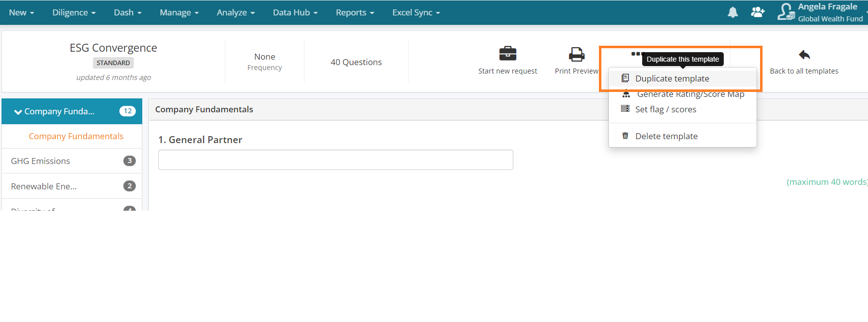This screenshot has width=868, height=322.
Task: Collapse the Company Funda... section chevron
Action: pos(18,112)
